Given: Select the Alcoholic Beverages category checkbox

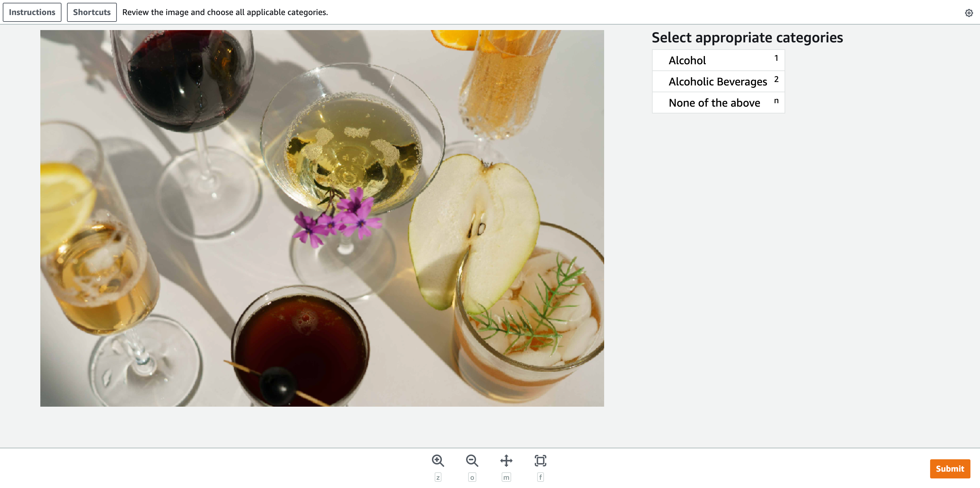Looking at the screenshot, I should coord(718,81).
